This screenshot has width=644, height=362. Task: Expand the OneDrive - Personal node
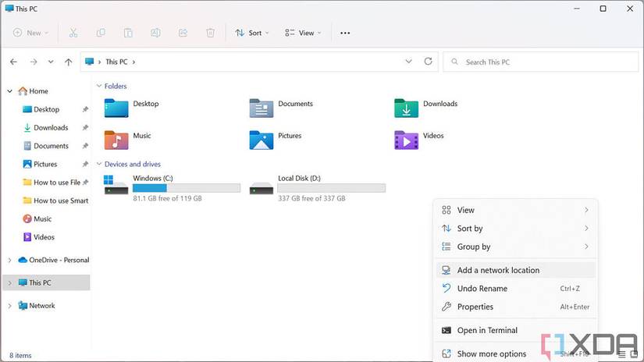(10, 260)
